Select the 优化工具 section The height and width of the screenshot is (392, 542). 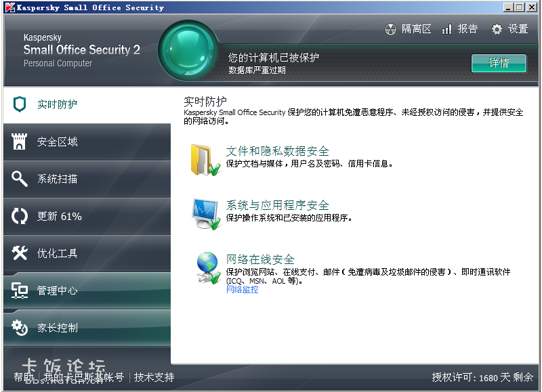coord(87,253)
